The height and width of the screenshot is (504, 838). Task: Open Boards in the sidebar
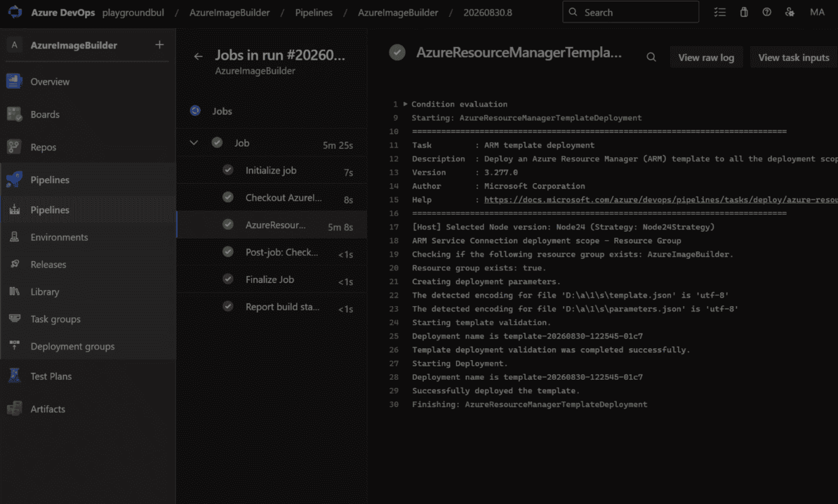(88, 114)
